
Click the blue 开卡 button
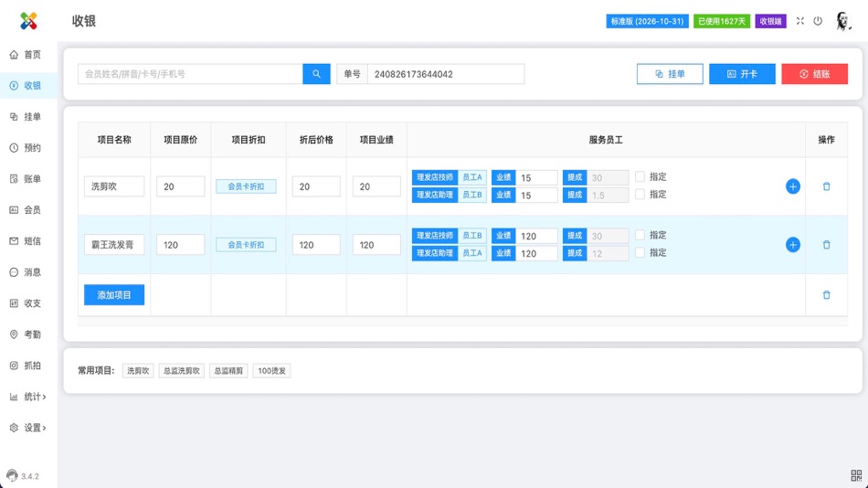click(x=742, y=74)
